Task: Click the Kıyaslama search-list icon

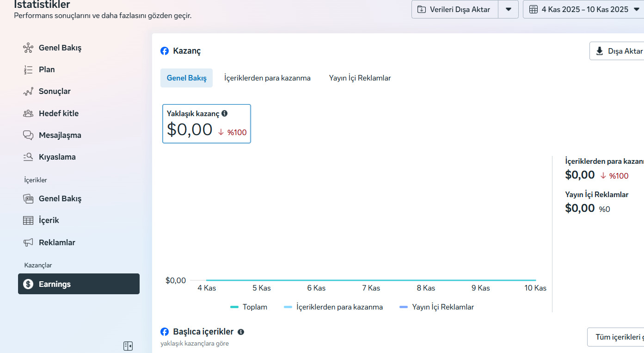Action: [x=28, y=157]
